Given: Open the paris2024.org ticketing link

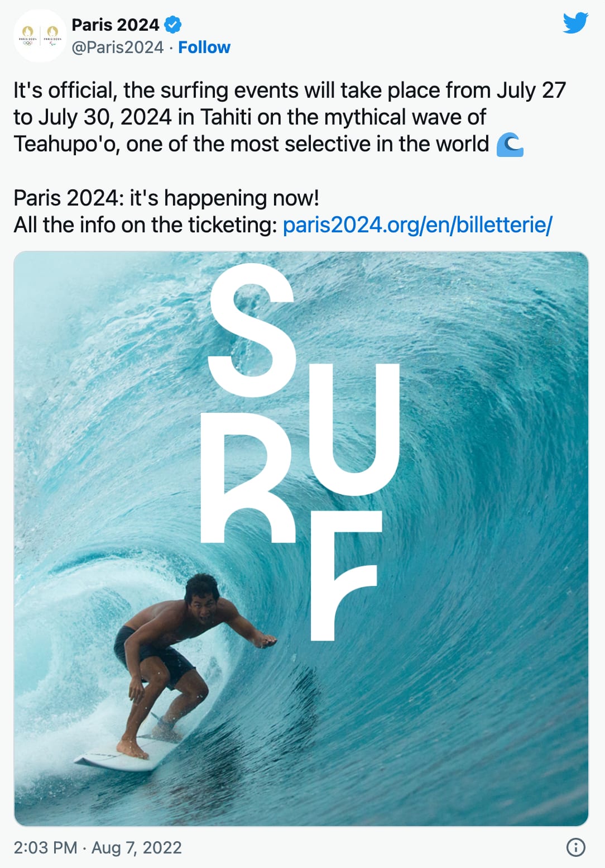Looking at the screenshot, I should 417,225.
